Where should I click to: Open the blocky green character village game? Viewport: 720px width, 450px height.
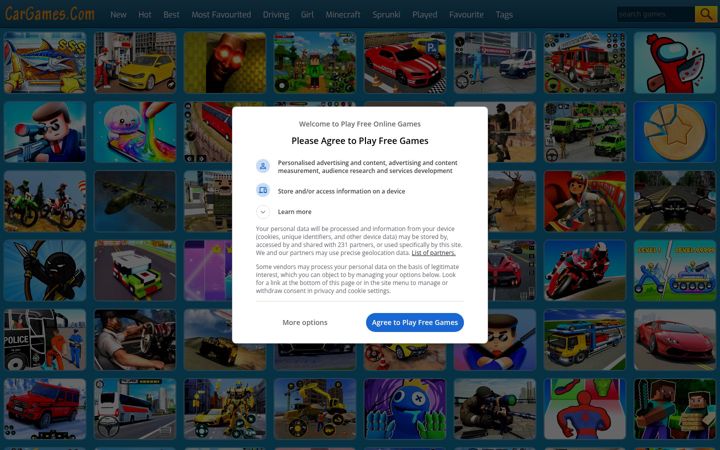click(x=315, y=62)
